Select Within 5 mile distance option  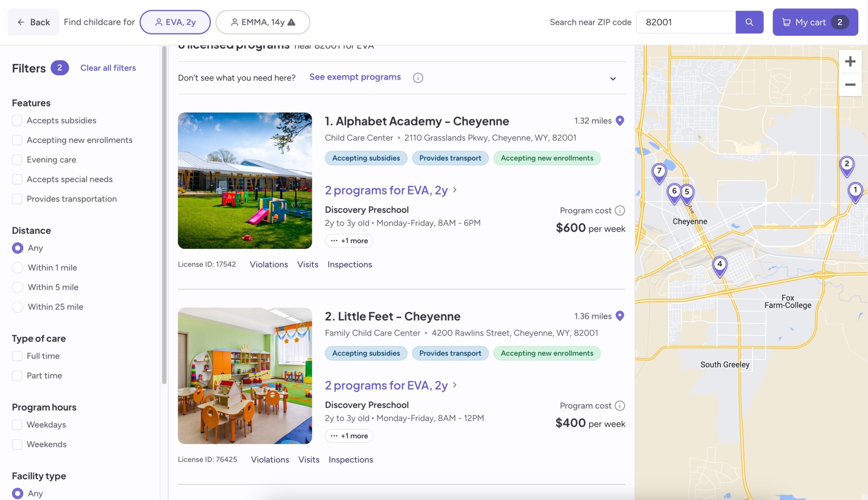click(17, 287)
